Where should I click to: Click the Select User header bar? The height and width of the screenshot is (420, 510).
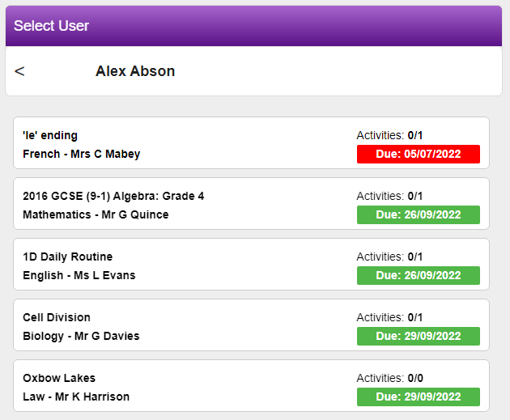point(253,26)
